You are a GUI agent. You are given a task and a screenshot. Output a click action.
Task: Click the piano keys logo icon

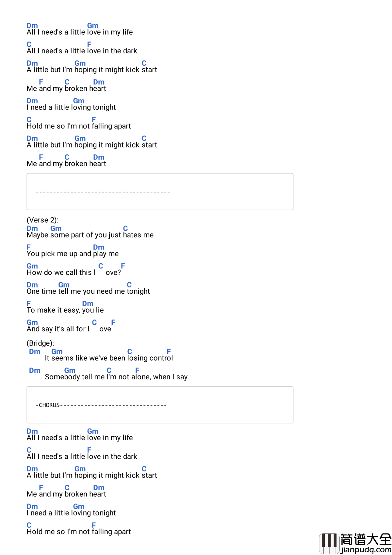(329, 543)
